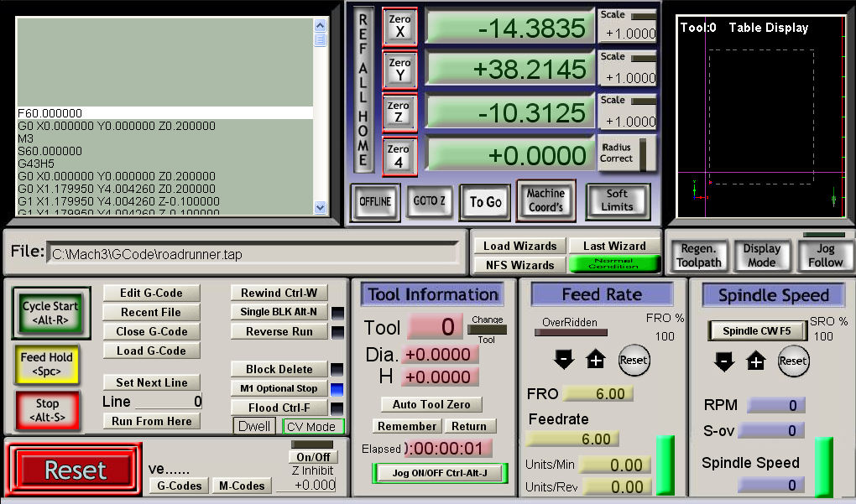Open the Load Wizards list

[x=519, y=246]
